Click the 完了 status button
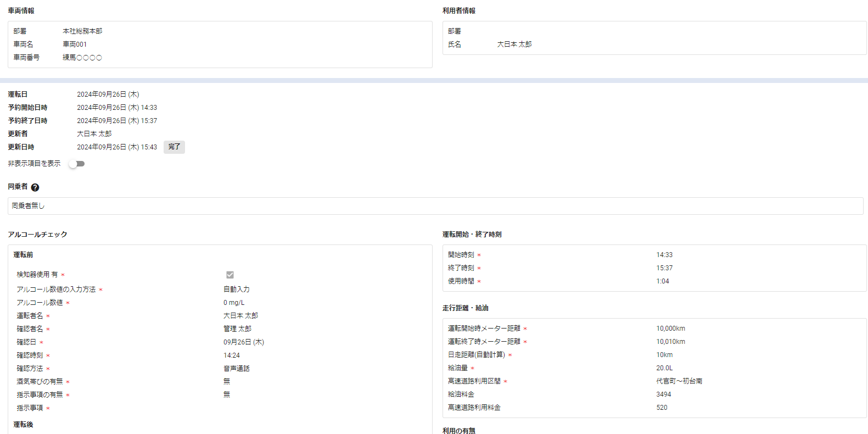The image size is (868, 434). point(174,147)
